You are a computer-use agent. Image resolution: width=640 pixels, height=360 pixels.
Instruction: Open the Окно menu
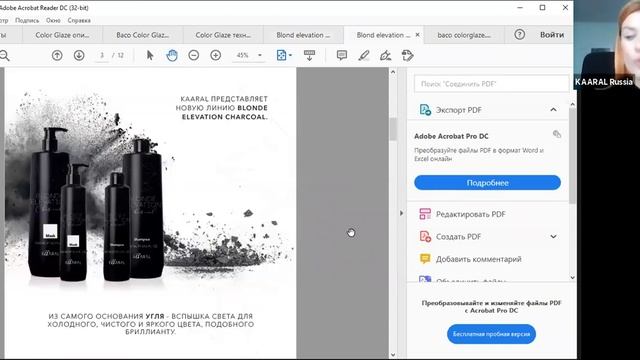53,20
